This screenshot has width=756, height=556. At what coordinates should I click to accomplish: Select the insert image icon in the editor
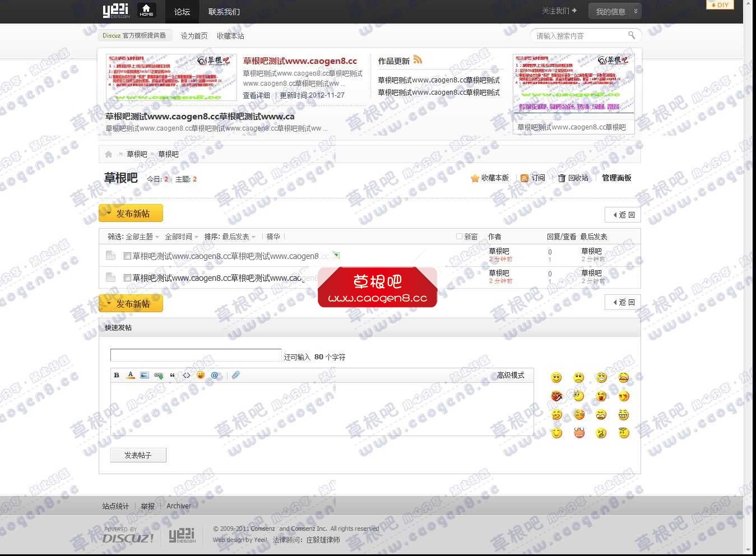pyautogui.click(x=145, y=375)
